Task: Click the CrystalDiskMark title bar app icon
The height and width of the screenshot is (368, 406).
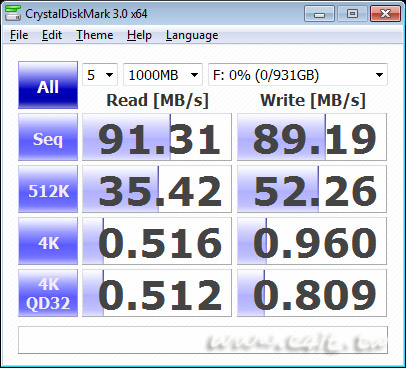Action: (13, 13)
